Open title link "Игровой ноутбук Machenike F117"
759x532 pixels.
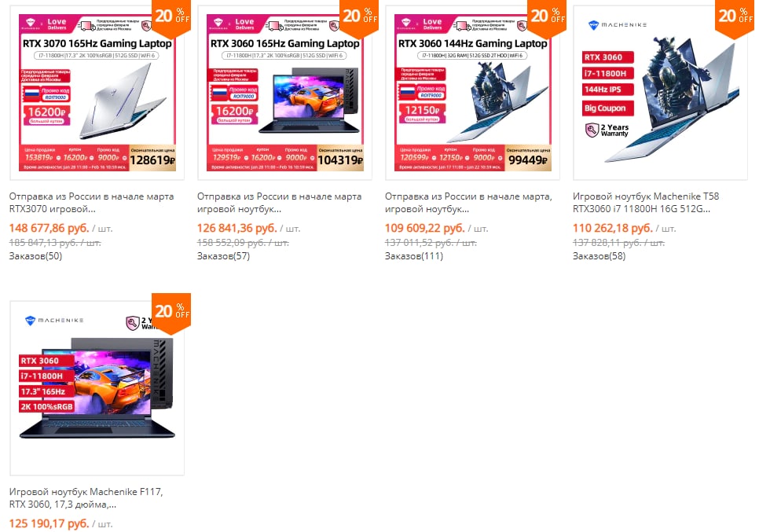point(86,497)
